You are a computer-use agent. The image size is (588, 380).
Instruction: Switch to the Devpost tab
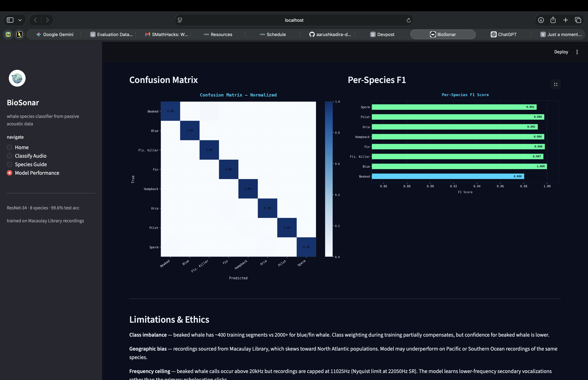pyautogui.click(x=382, y=34)
